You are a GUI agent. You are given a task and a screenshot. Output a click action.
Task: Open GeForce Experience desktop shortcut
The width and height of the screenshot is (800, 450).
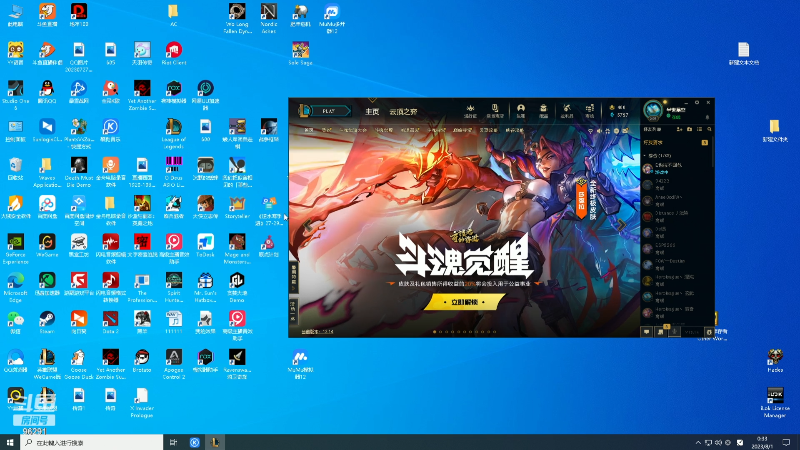point(15,248)
